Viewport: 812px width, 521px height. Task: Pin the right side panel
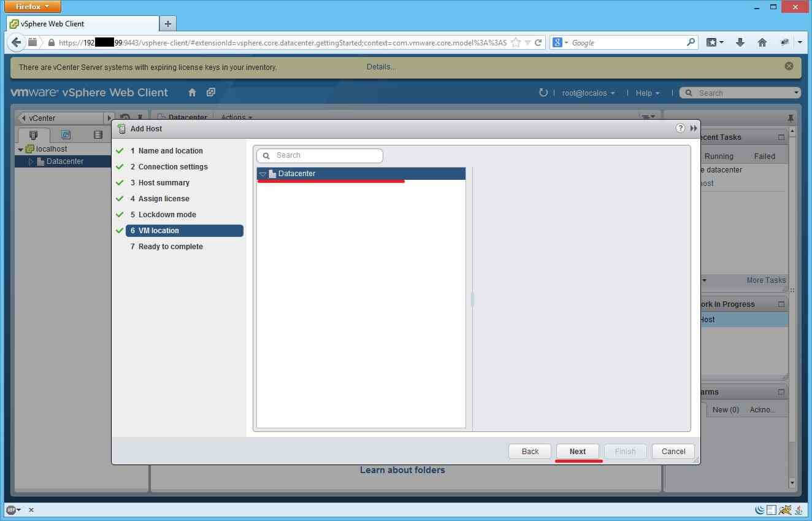coord(791,118)
